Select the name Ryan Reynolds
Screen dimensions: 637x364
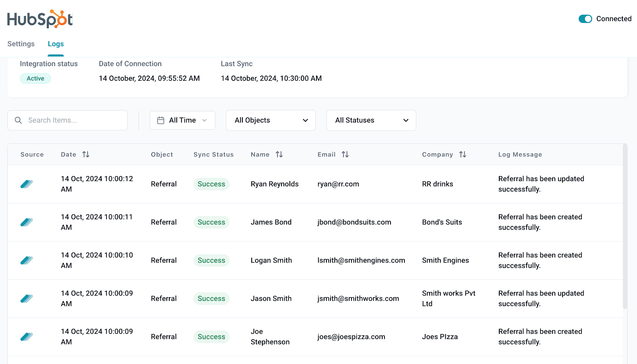coord(275,184)
